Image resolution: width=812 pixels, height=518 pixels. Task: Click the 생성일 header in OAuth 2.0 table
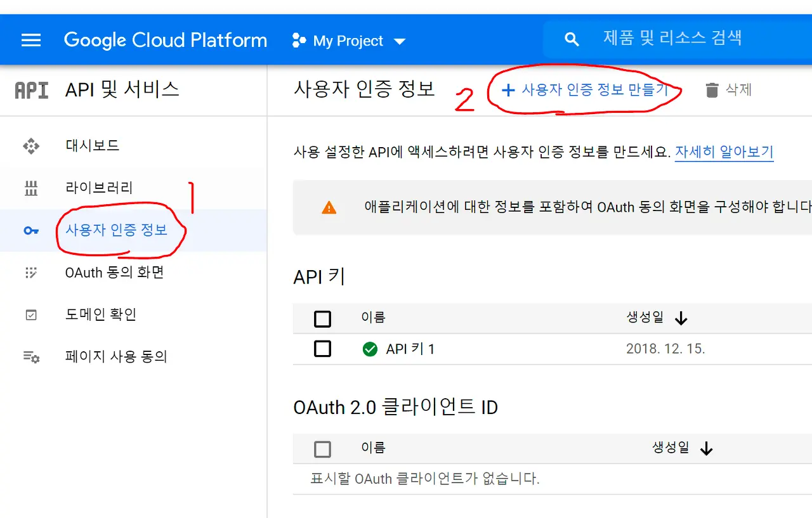pos(671,448)
